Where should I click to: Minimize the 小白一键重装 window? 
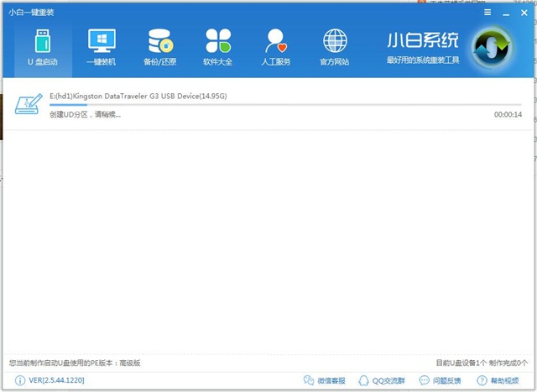click(506, 13)
